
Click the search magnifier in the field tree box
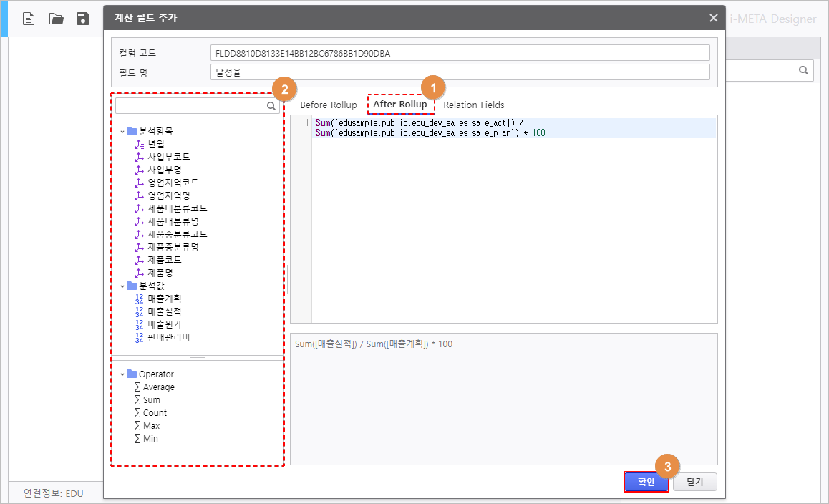(x=271, y=106)
